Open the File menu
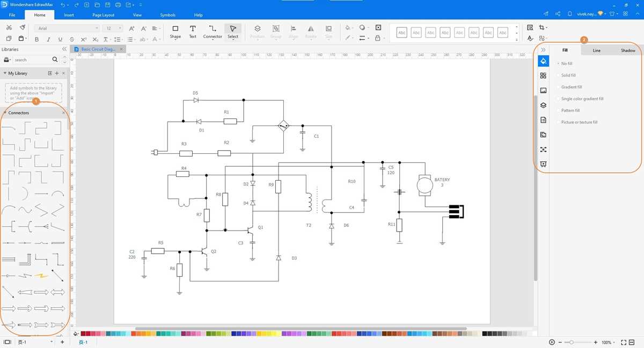This screenshot has height=348, width=644. point(12,15)
